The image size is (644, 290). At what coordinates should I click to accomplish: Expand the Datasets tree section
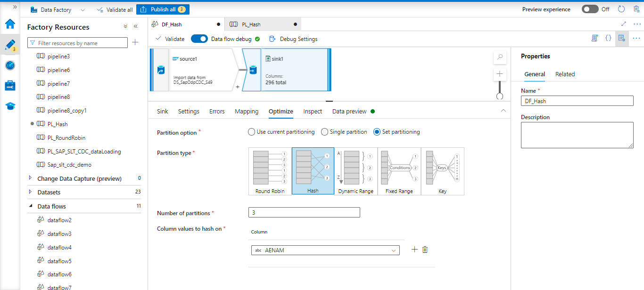click(x=31, y=192)
